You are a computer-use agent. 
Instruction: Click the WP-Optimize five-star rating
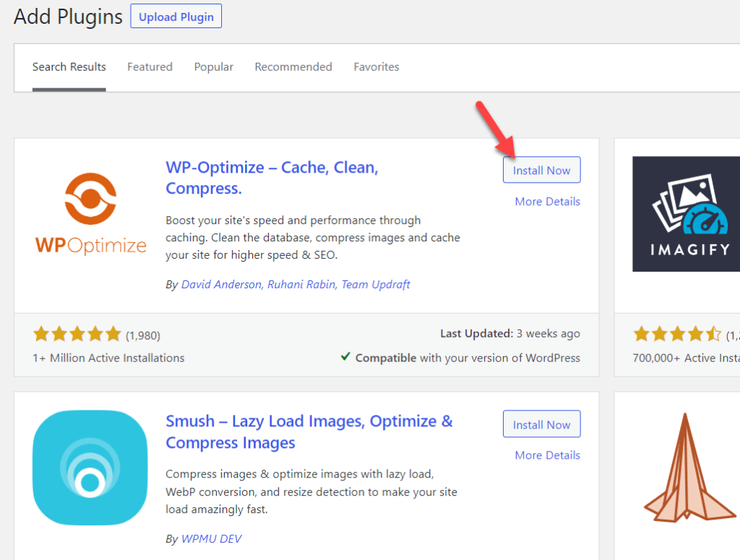click(77, 335)
